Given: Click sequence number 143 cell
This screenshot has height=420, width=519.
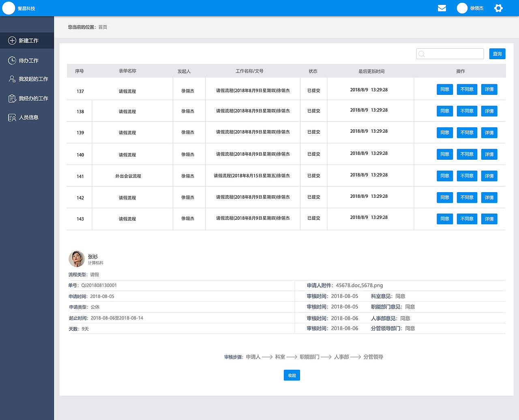Looking at the screenshot, I should pyautogui.click(x=80, y=219).
